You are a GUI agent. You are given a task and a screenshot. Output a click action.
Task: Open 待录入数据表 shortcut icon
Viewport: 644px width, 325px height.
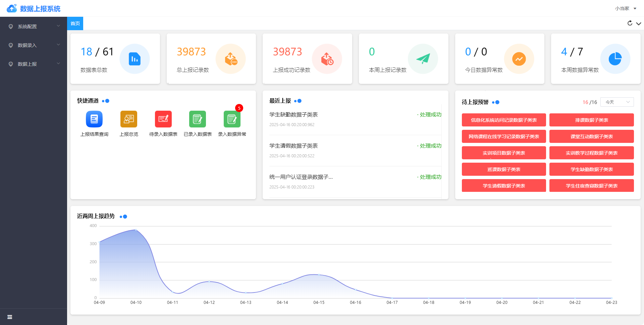[163, 119]
